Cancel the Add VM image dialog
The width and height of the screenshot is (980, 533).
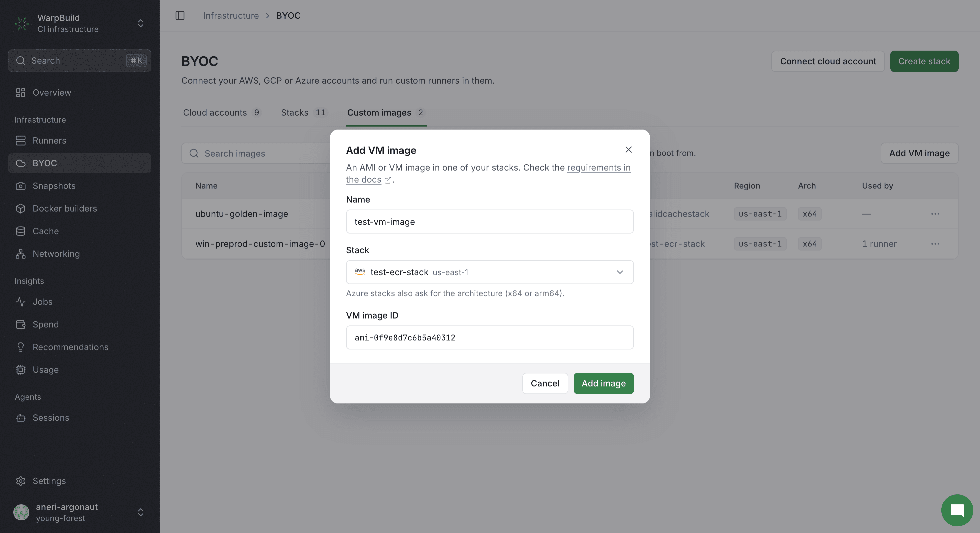click(545, 383)
